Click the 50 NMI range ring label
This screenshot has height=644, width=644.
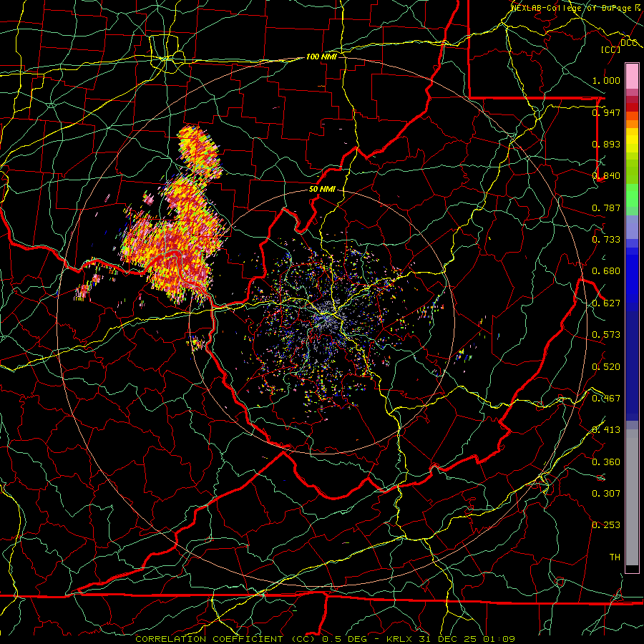(322, 189)
